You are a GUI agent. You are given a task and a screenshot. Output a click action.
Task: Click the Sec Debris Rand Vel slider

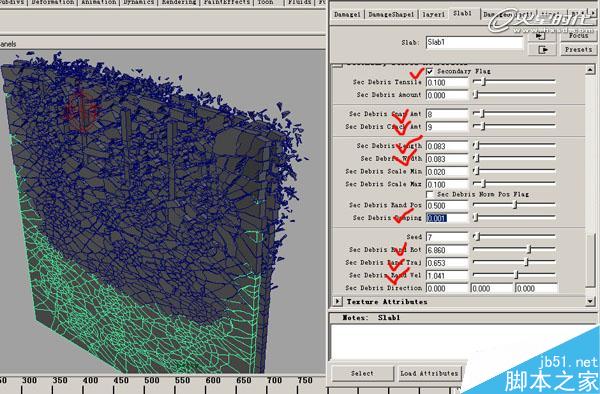pos(514,275)
